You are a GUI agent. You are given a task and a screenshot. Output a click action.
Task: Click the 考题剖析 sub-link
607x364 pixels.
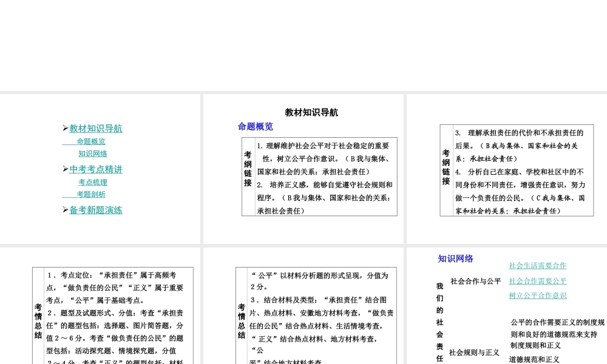(91, 194)
